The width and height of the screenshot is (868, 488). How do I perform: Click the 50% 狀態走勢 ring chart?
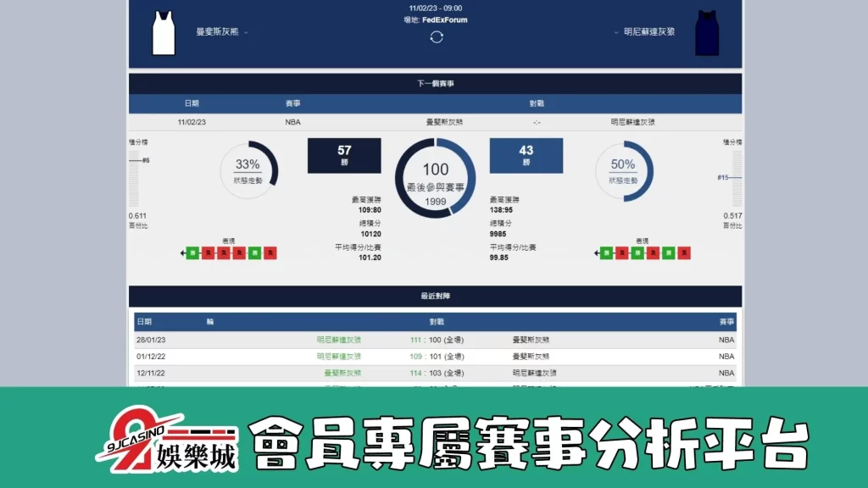(624, 171)
